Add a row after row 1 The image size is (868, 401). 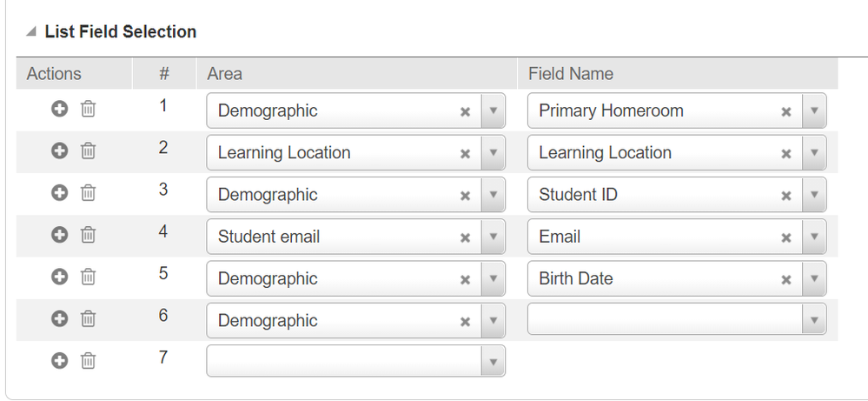coord(59,110)
